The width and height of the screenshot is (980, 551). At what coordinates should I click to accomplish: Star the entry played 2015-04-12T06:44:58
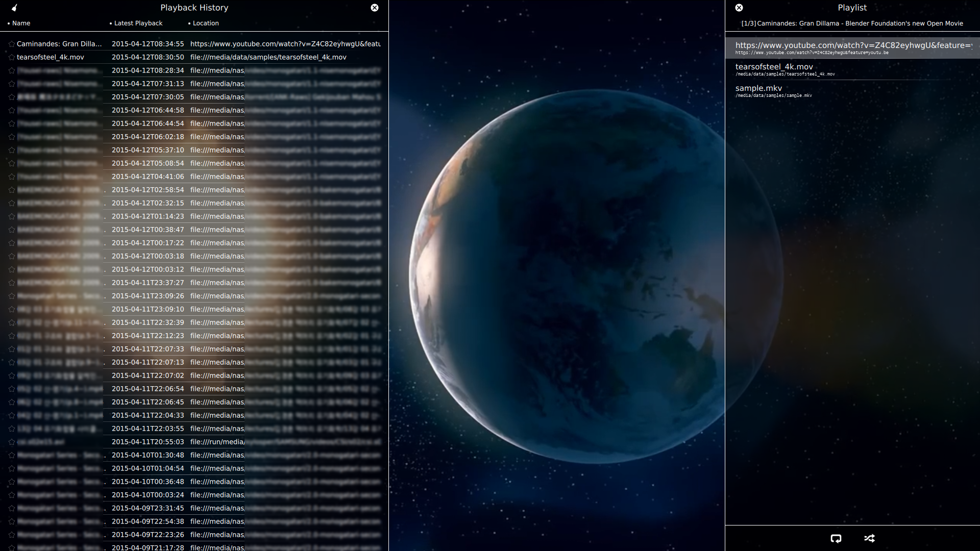[x=11, y=110]
